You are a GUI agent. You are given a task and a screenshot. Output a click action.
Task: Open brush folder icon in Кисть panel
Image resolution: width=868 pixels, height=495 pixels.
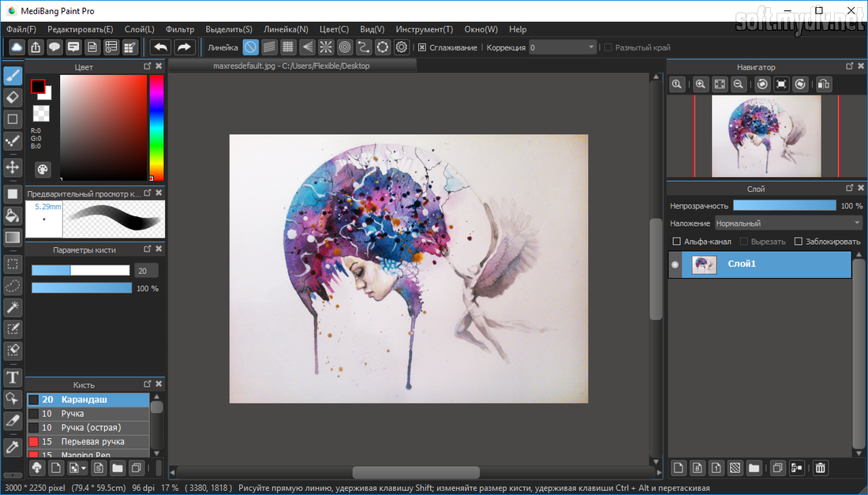click(x=118, y=468)
